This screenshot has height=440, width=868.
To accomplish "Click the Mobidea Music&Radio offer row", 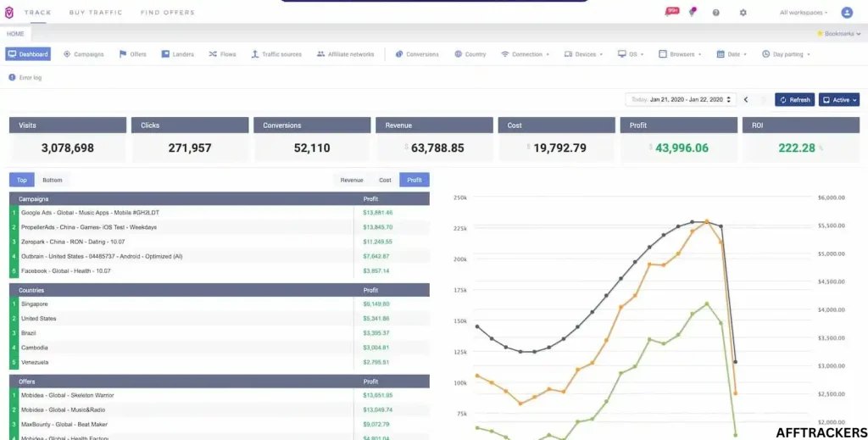I will (220, 409).
